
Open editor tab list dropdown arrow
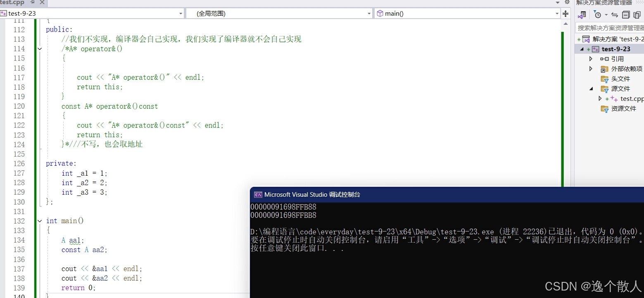pos(557,2)
